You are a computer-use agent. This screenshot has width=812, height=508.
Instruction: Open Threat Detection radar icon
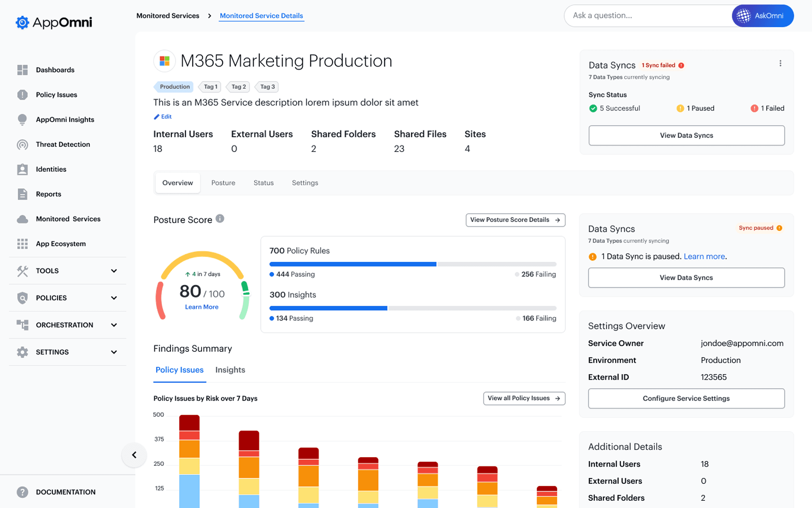point(23,144)
